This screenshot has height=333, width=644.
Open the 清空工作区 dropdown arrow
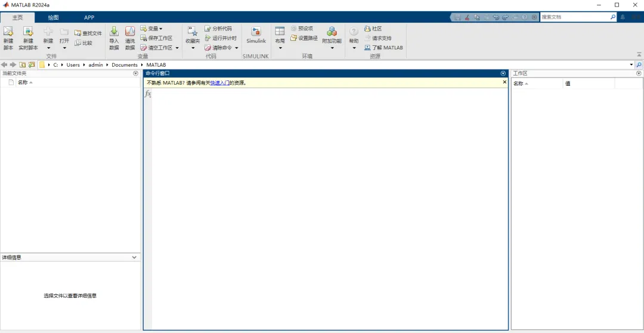point(177,48)
